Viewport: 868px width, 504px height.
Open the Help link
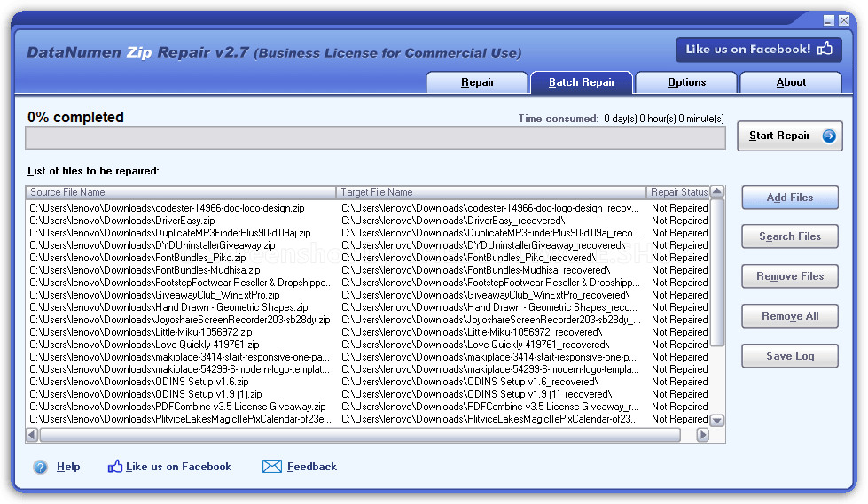tap(68, 467)
